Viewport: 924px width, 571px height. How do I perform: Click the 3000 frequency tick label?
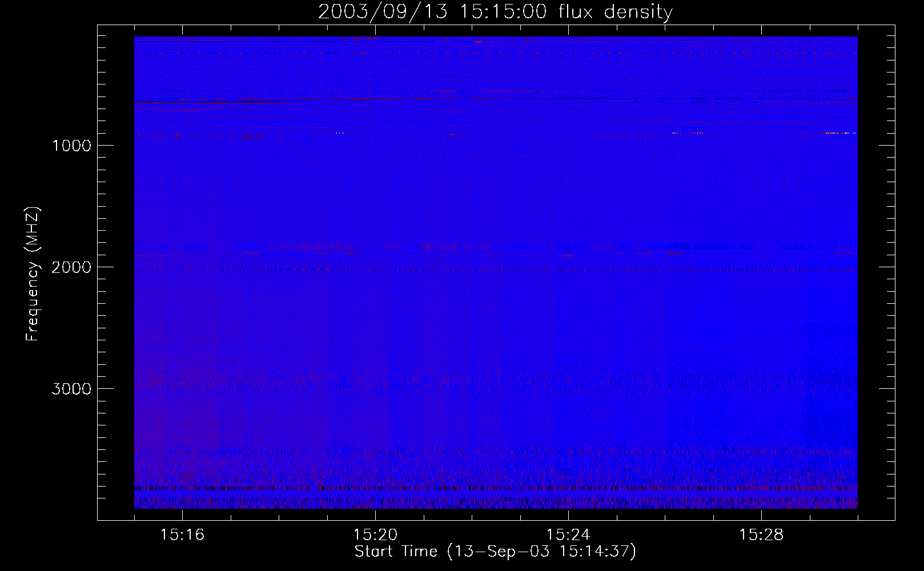click(x=71, y=389)
